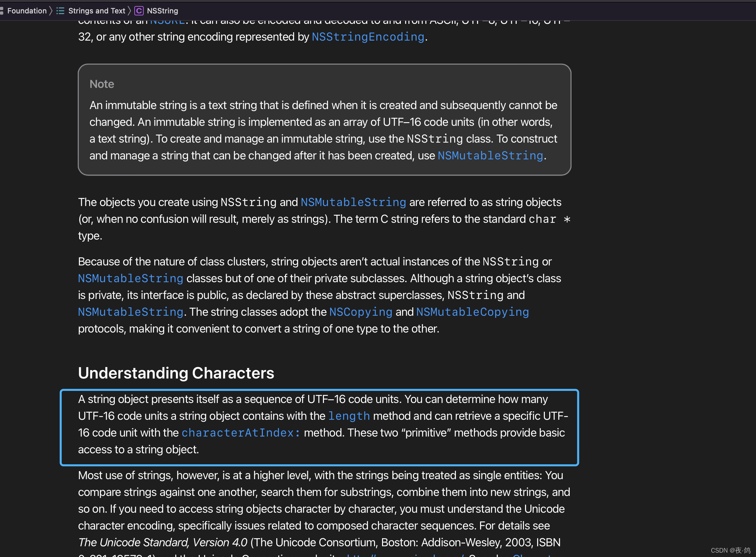756x557 pixels.
Task: Expand the chevron after Strings and Text
Action: [x=129, y=11]
